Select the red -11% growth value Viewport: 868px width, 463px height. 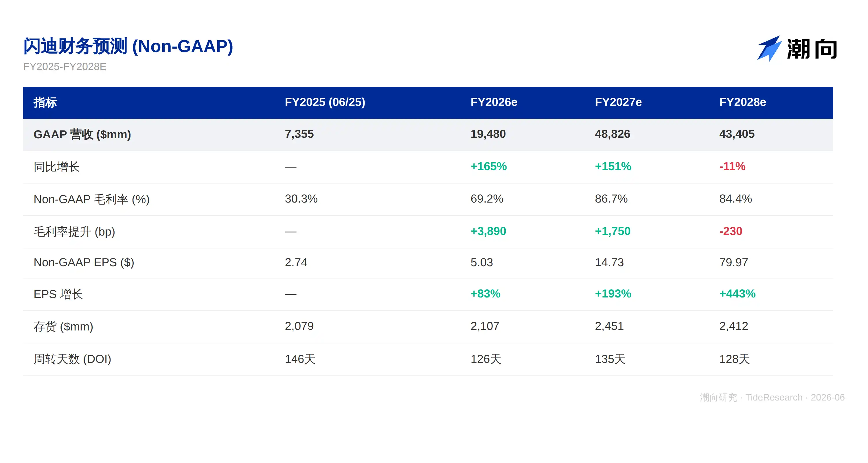click(x=732, y=166)
